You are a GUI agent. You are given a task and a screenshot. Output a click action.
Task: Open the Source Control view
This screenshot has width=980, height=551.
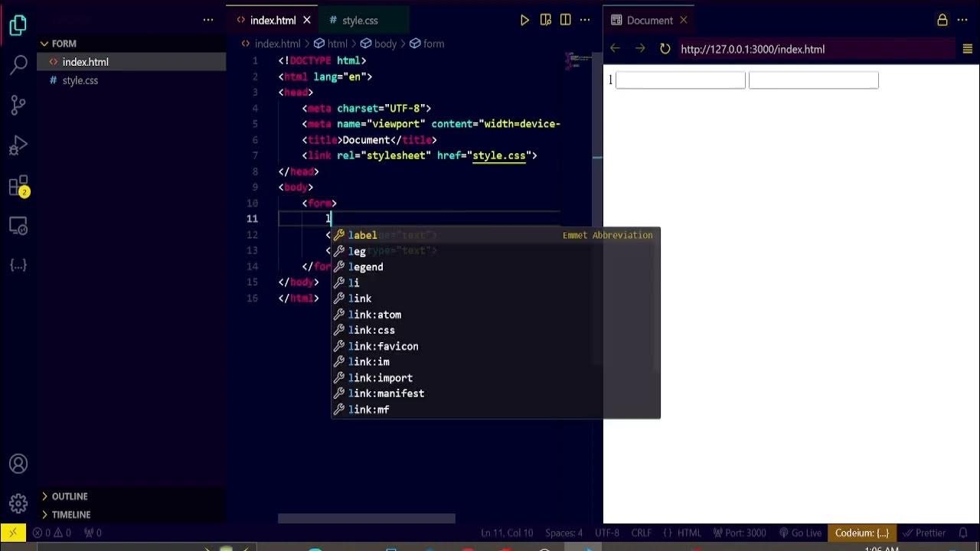click(x=18, y=105)
